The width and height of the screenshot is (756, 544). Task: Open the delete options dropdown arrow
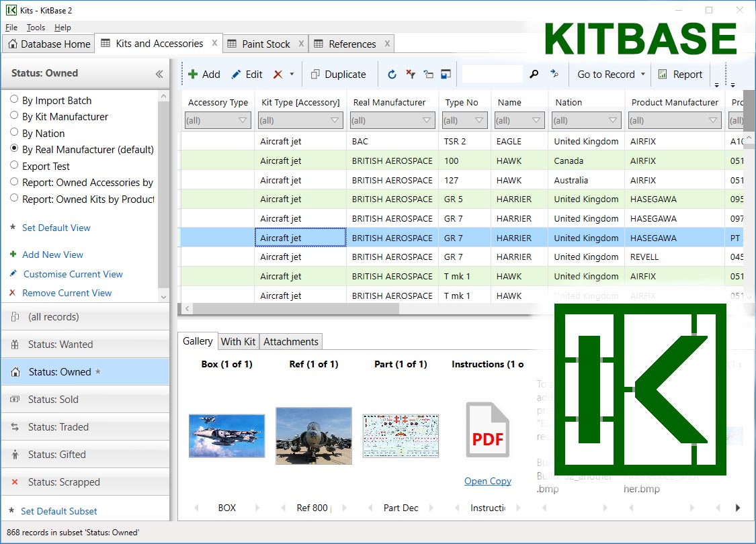pos(292,74)
